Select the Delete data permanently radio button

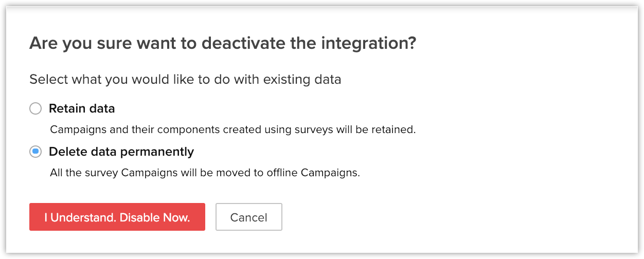[x=35, y=152]
